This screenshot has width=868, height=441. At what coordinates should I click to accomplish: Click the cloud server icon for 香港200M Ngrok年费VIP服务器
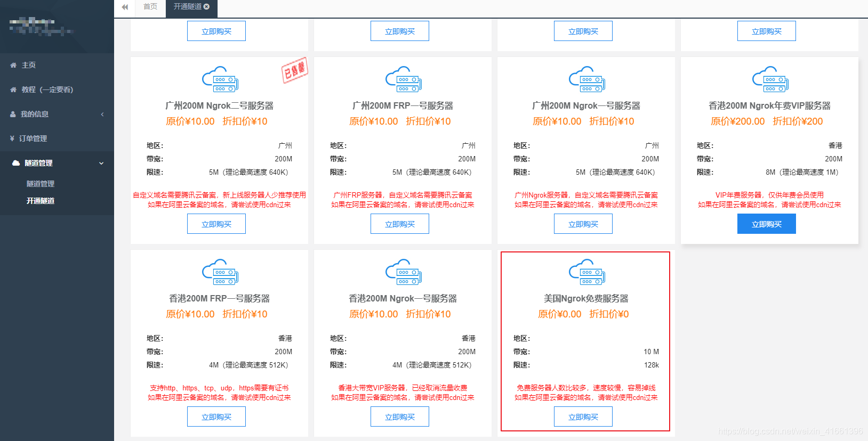[x=770, y=79]
